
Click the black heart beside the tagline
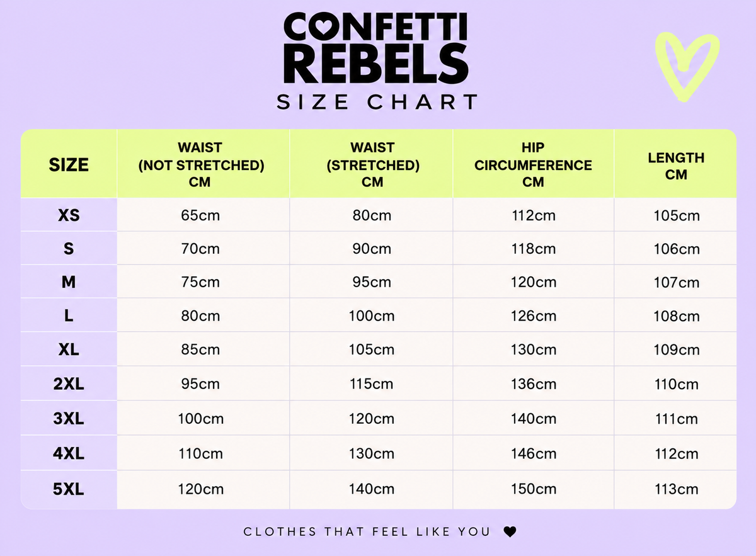point(510,532)
